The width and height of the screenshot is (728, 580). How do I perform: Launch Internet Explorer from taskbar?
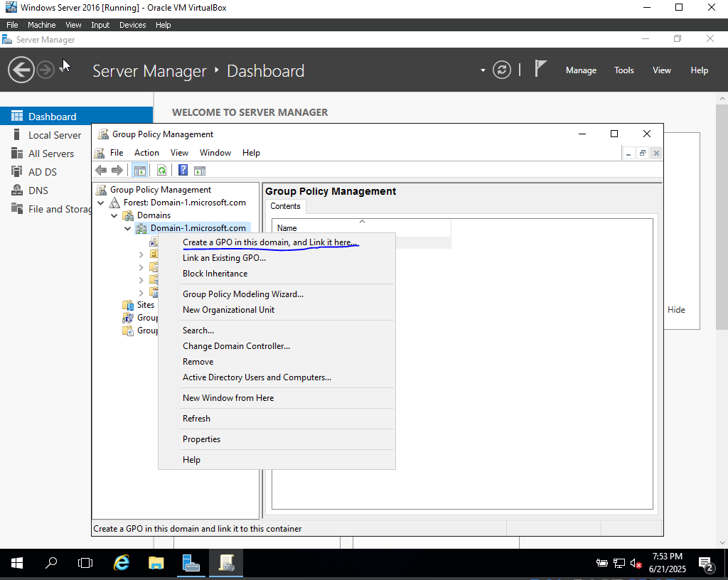pyautogui.click(x=122, y=563)
